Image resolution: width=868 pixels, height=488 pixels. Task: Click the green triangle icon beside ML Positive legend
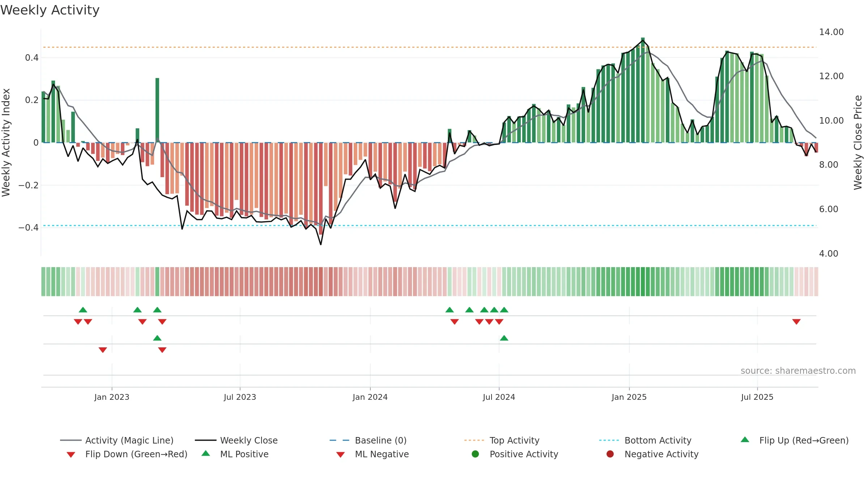[x=206, y=453]
